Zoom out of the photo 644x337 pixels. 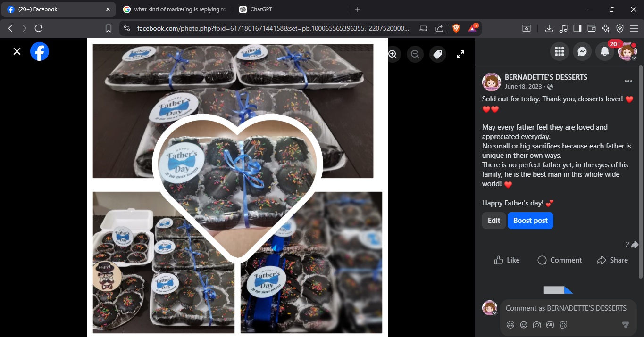point(415,54)
